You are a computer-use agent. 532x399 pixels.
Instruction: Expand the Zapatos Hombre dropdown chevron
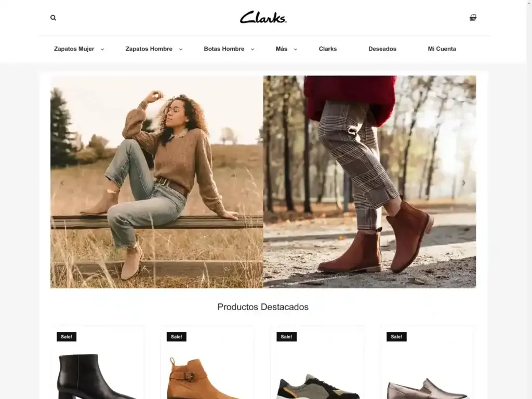pyautogui.click(x=181, y=49)
